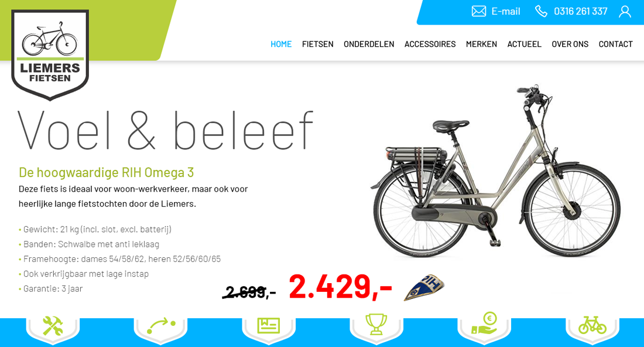Image resolution: width=644 pixels, height=347 pixels.
Task: Open the CONTACT page
Action: [615, 44]
